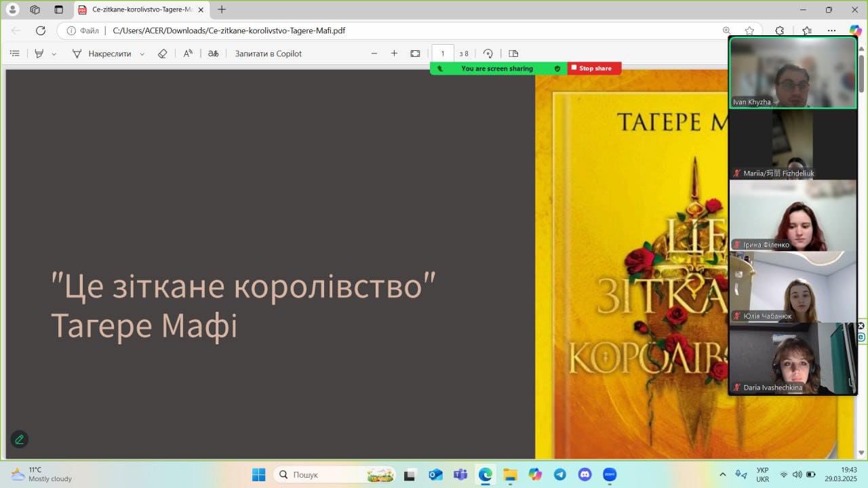Click Запитати в Copilot

pos(269,54)
